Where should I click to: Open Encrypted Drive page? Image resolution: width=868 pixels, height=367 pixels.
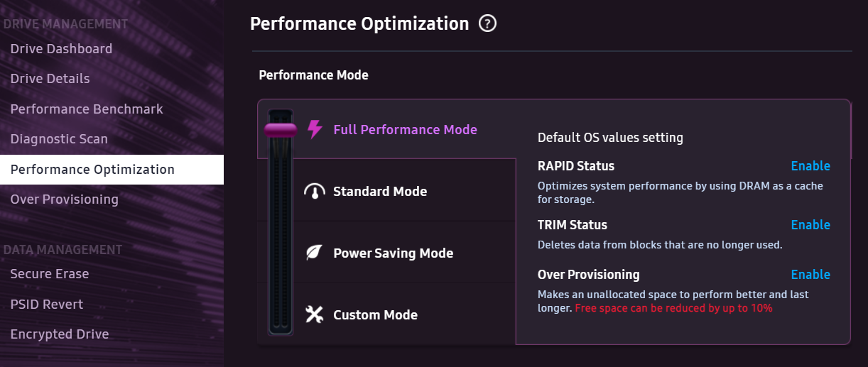tap(60, 334)
